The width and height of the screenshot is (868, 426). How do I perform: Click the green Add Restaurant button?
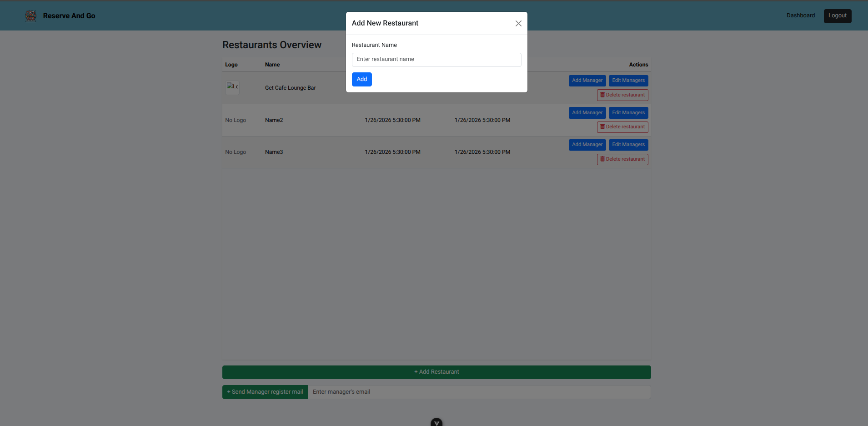coord(436,372)
